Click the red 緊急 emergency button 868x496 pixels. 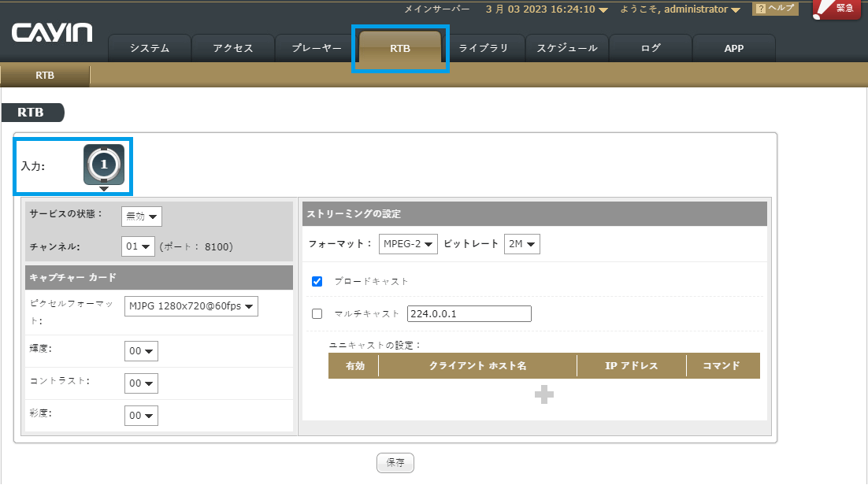(836, 9)
